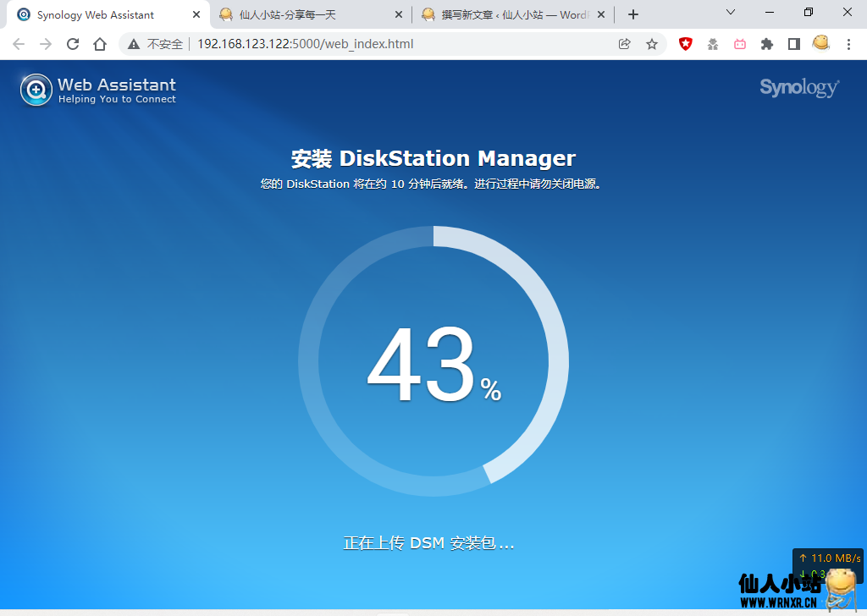Open the share page icon
867x616 pixels.
625,44
